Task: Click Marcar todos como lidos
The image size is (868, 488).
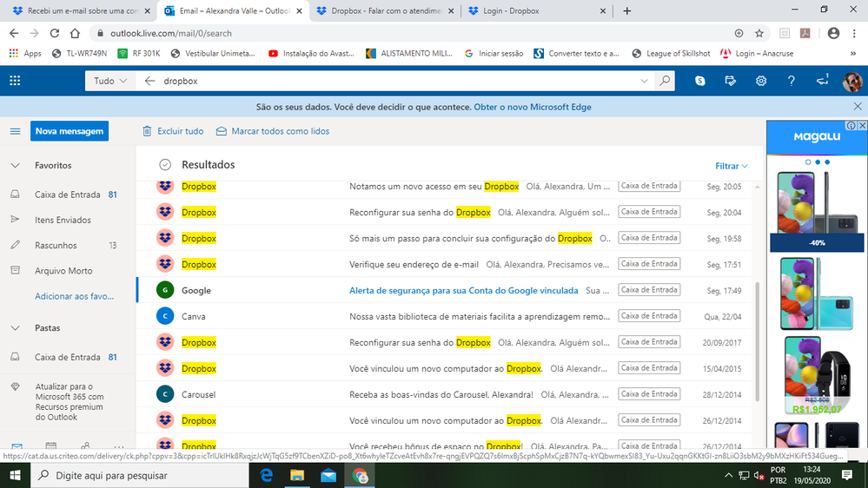Action: point(272,131)
